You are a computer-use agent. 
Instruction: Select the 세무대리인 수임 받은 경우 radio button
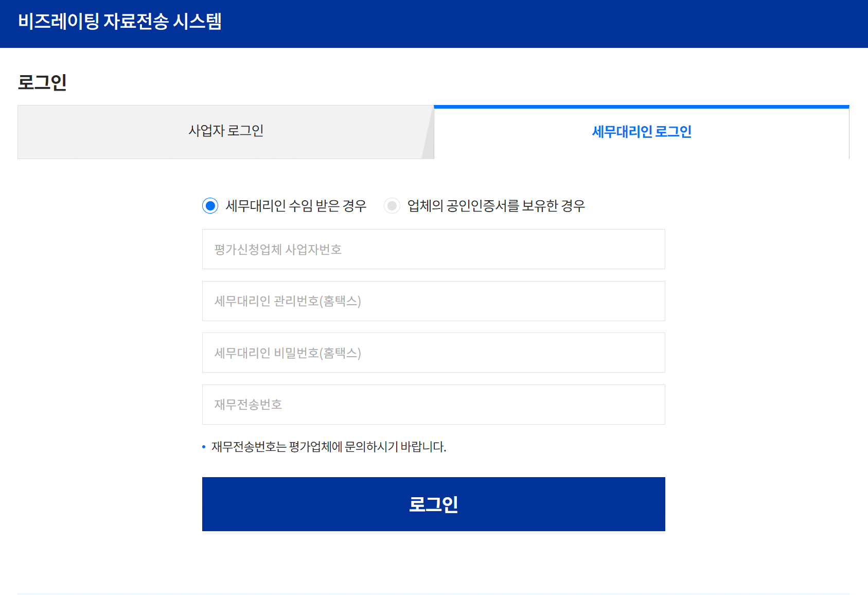click(210, 206)
